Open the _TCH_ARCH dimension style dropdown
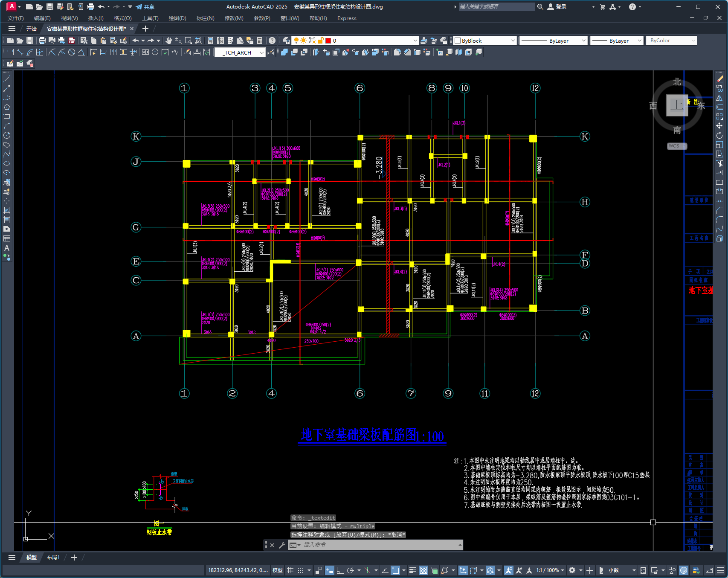This screenshot has width=728, height=578. (240, 52)
